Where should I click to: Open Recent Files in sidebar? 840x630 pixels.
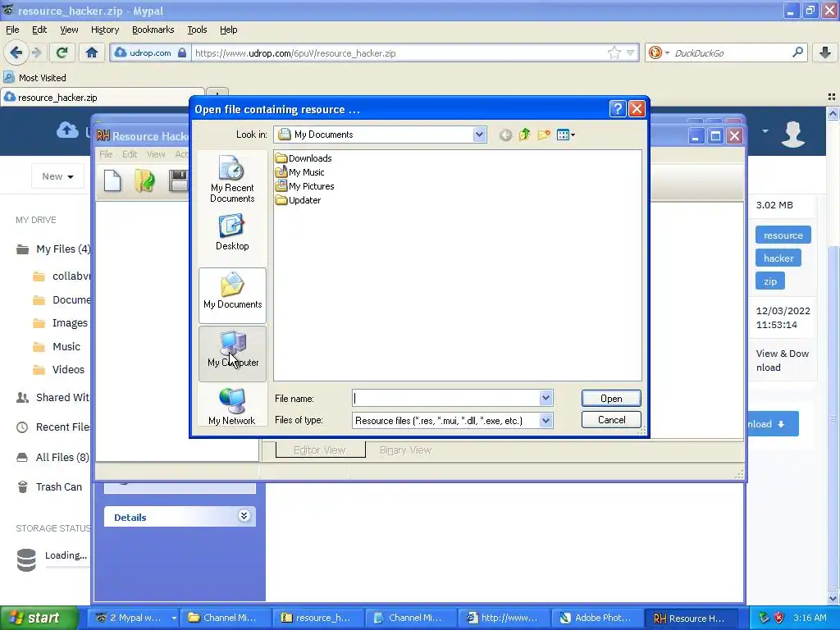(x=53, y=427)
